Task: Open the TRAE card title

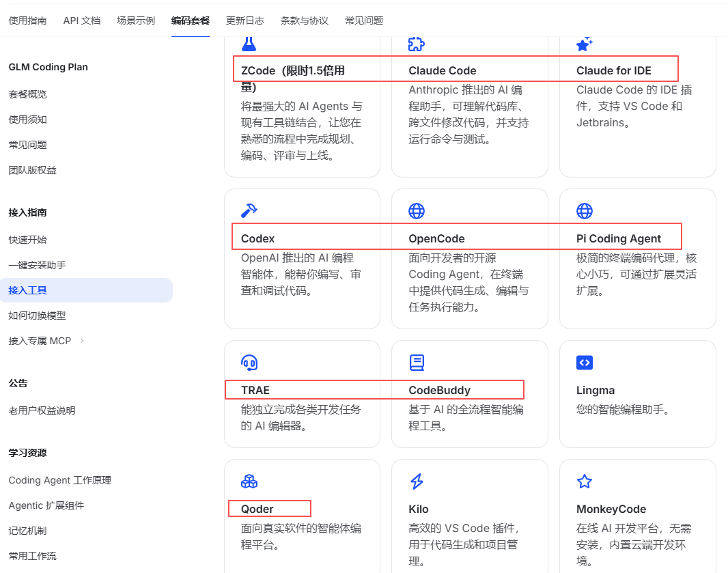Action: point(255,390)
